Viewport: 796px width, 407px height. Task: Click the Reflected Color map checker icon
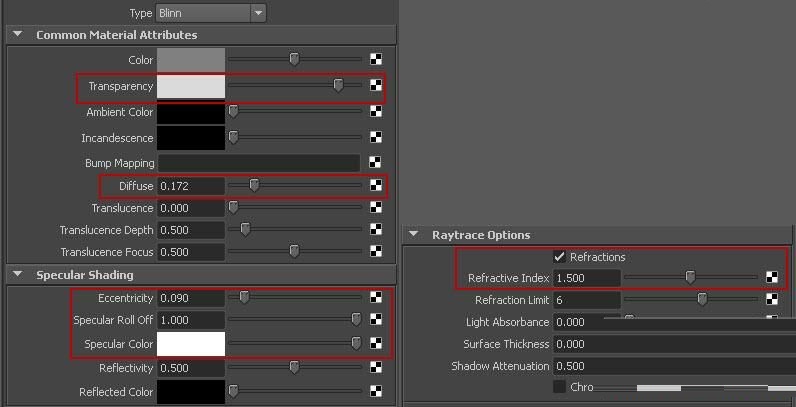376,391
